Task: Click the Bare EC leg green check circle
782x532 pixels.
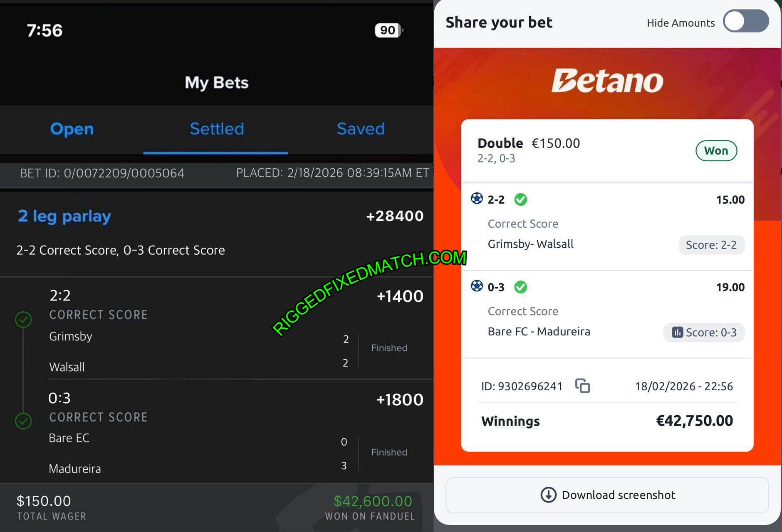Action: point(23,421)
